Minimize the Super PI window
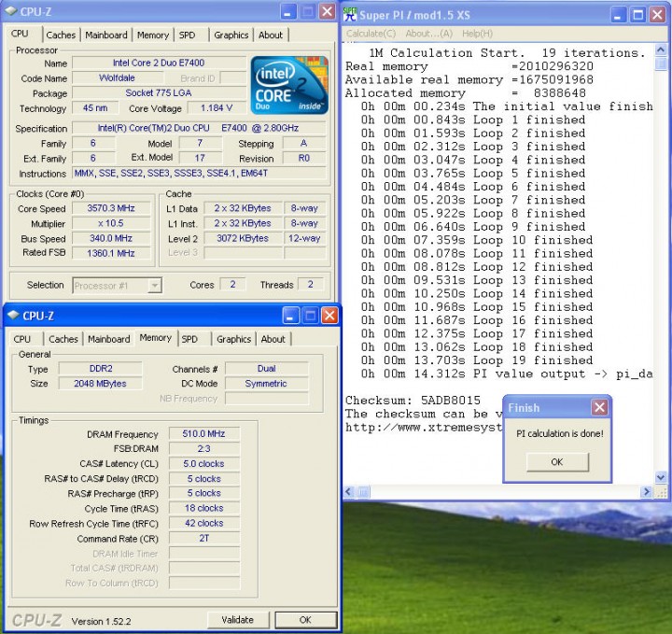 [618, 14]
